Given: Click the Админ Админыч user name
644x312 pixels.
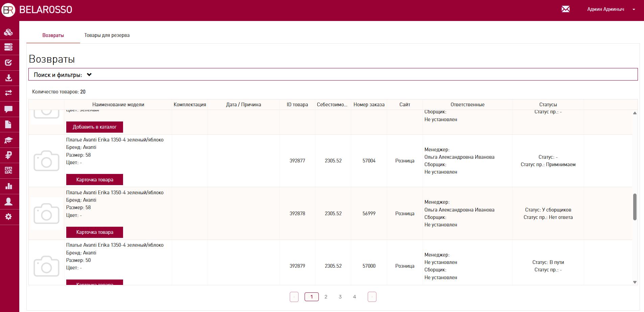Looking at the screenshot, I should pyautogui.click(x=605, y=9).
